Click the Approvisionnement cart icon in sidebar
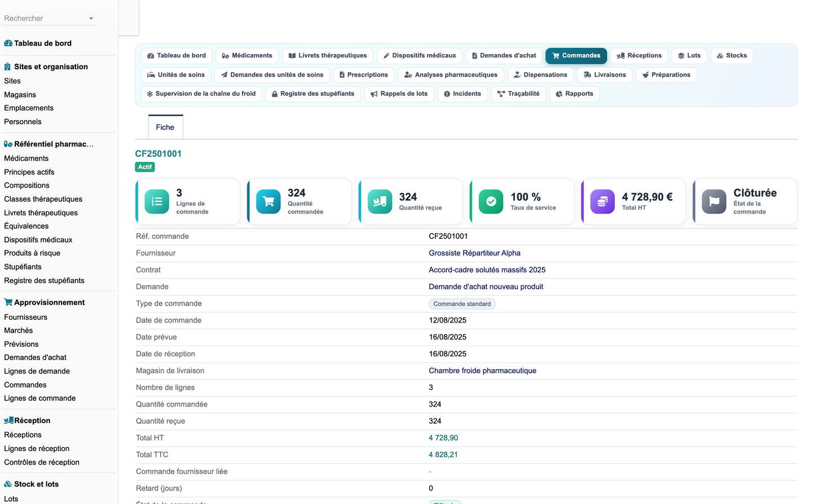The height and width of the screenshot is (504, 815). click(8, 303)
